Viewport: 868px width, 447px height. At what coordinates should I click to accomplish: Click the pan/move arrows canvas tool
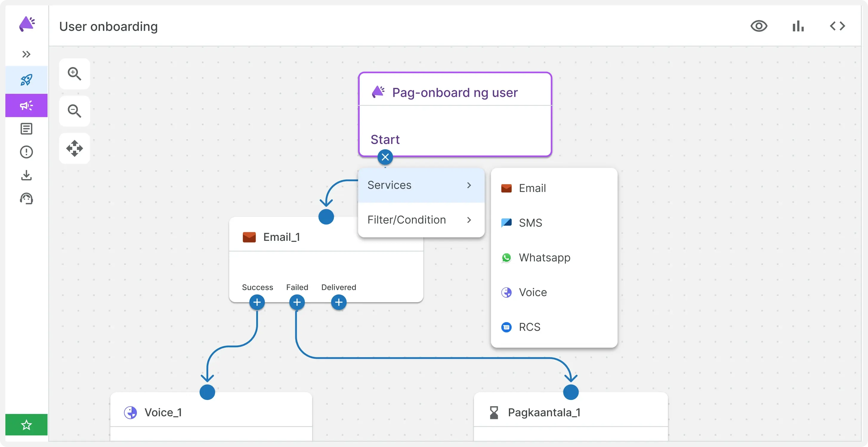(x=75, y=148)
